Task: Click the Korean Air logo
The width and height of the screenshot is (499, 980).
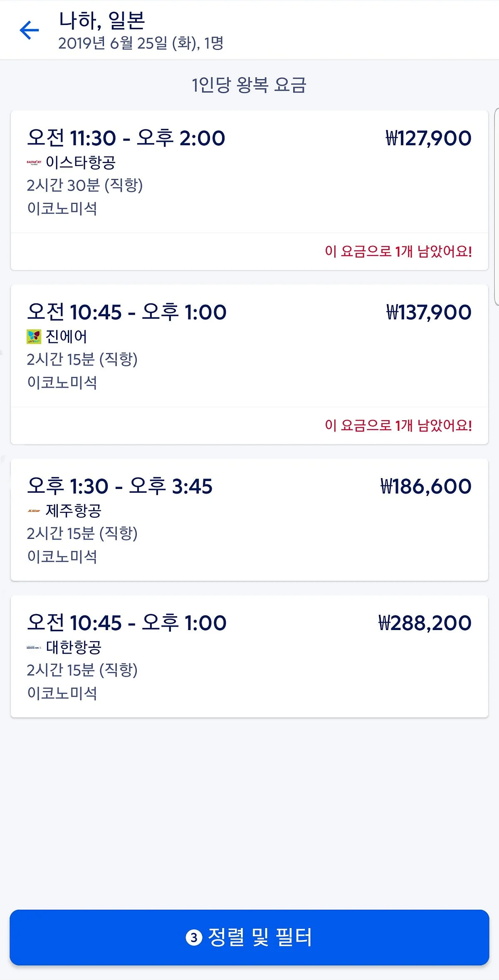Action: click(x=34, y=647)
